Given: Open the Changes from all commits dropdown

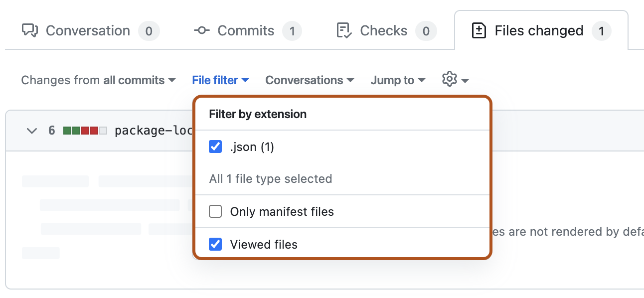Looking at the screenshot, I should [97, 80].
